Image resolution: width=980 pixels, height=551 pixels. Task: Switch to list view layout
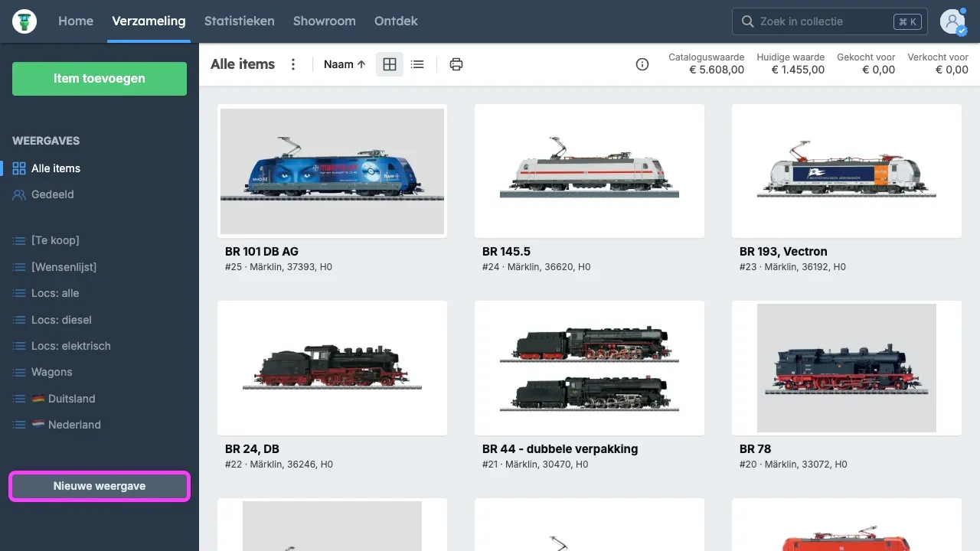(x=417, y=64)
